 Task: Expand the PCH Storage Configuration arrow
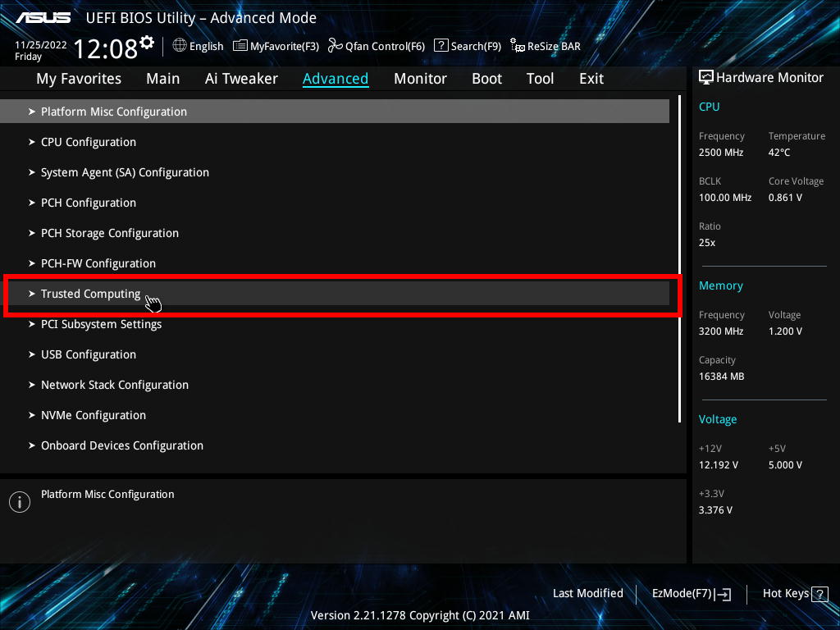[32, 233]
